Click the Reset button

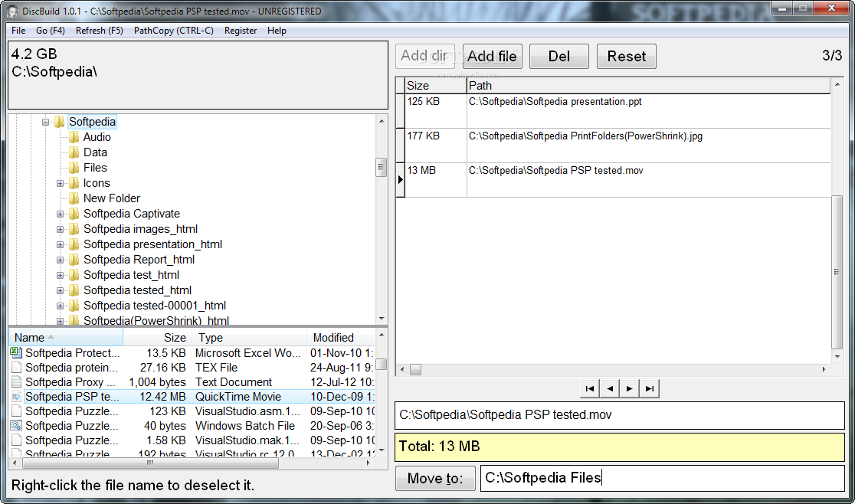point(626,56)
